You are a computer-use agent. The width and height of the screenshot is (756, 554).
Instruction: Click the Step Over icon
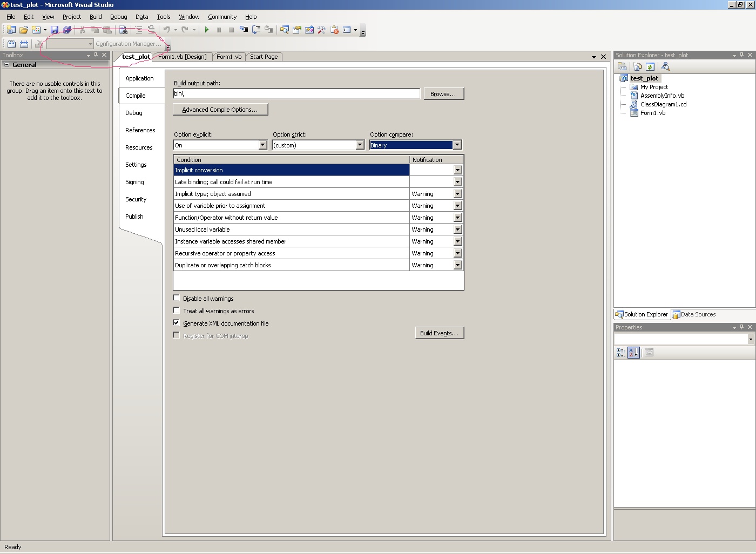(x=256, y=30)
